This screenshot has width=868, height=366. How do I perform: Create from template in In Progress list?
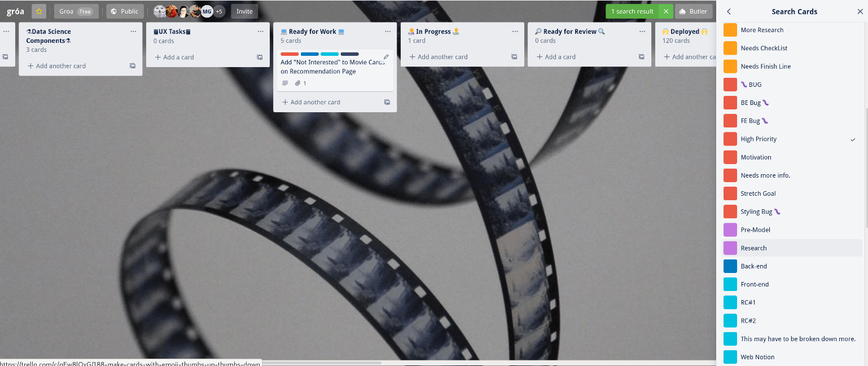point(514,57)
